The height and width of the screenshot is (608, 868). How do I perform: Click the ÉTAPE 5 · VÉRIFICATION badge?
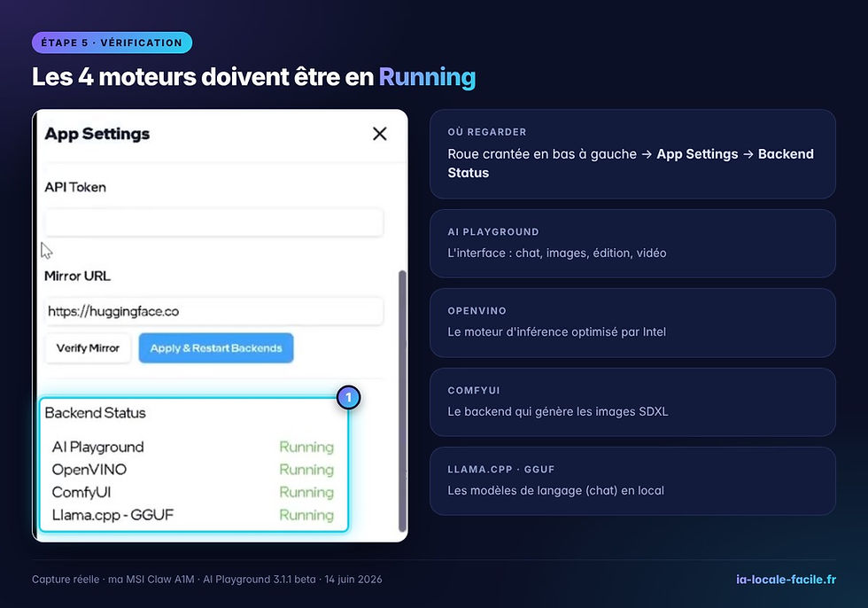(x=112, y=43)
